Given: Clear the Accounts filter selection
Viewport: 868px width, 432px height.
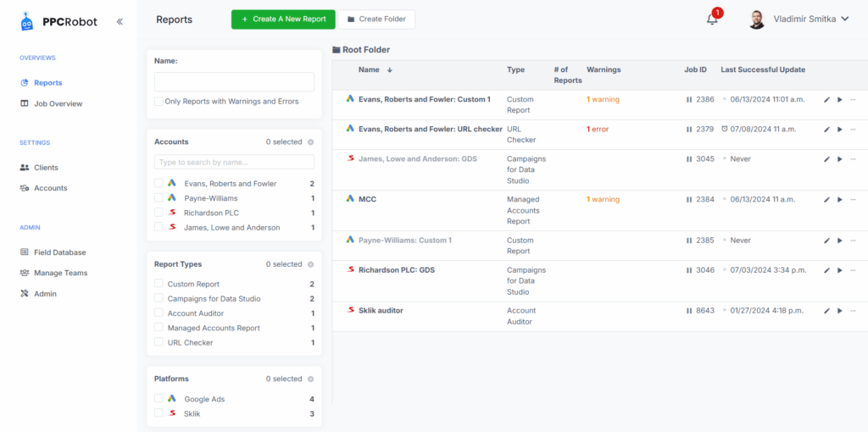Looking at the screenshot, I should coord(310,142).
